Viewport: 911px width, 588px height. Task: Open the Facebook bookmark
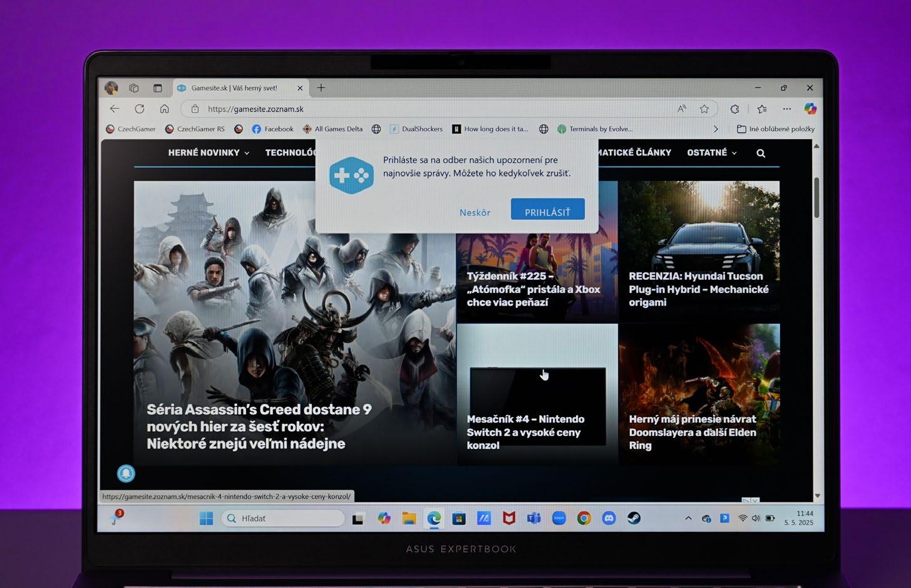coord(272,129)
